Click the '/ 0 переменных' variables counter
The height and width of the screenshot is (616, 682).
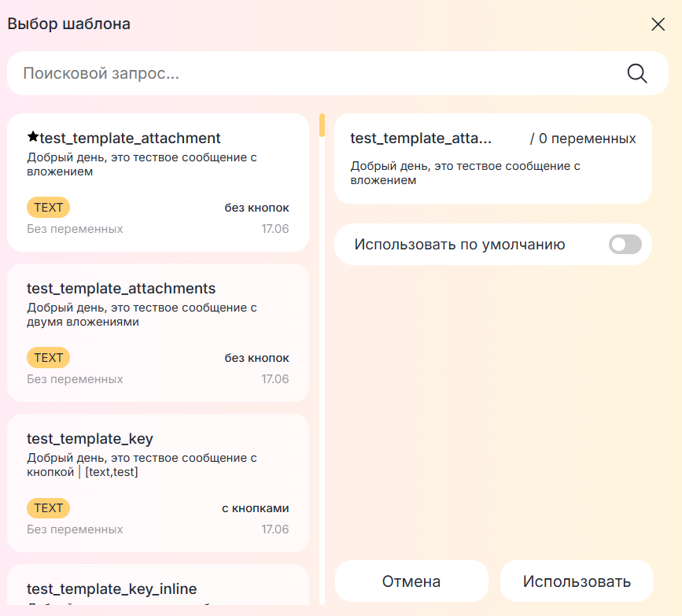(582, 138)
